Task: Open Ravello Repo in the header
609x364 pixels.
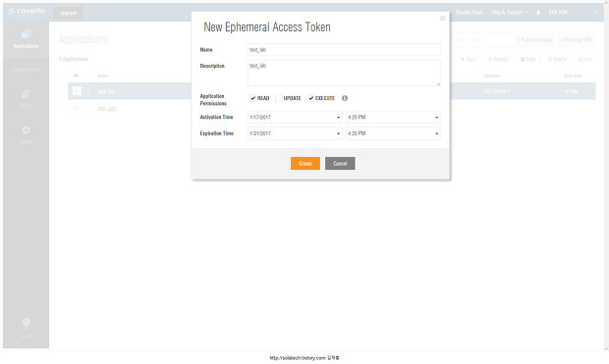Action: [469, 13]
